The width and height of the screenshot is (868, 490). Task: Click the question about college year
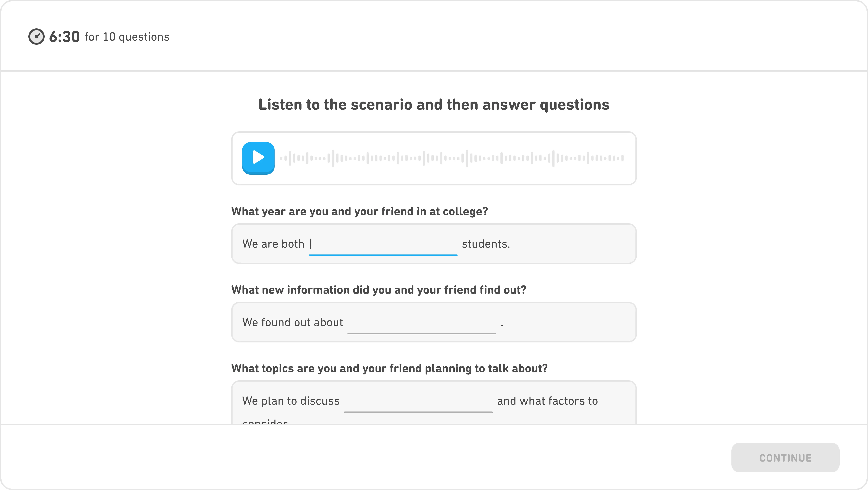coord(359,211)
